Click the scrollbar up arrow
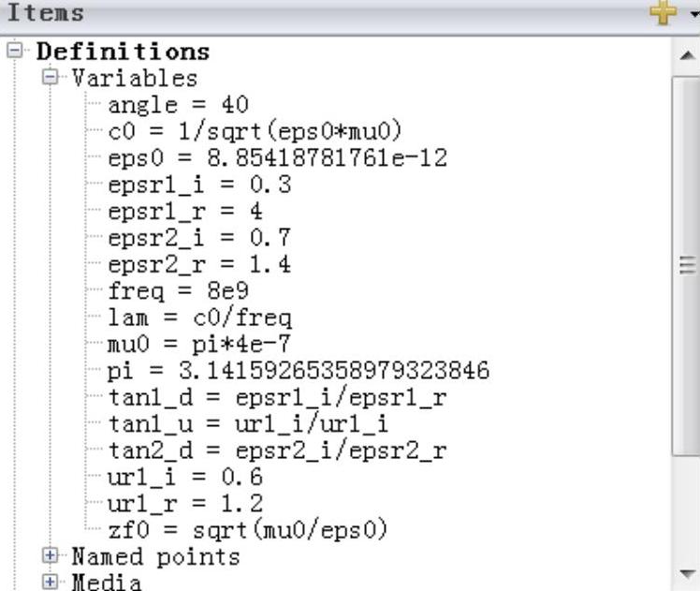 686,56
